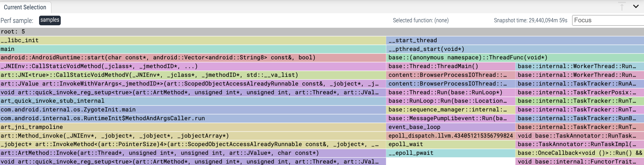Collapse the Current Selection panel chevron
This screenshot has width=644, height=165.
point(636,6)
